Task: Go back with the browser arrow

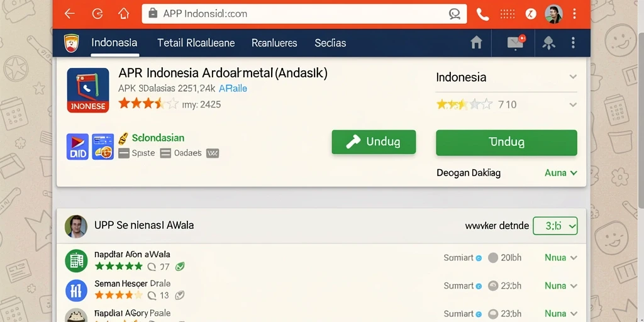Action: (x=69, y=14)
